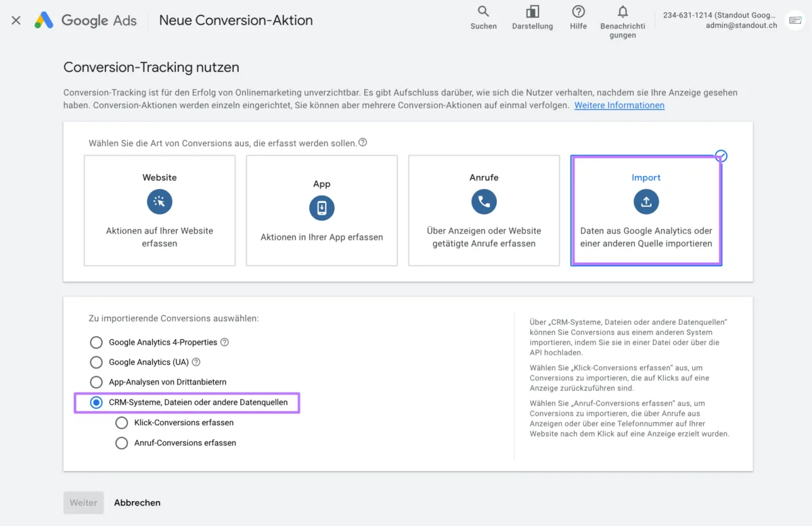812x526 pixels.
Task: Select Klick-Conversions erfassen
Action: [x=122, y=422]
